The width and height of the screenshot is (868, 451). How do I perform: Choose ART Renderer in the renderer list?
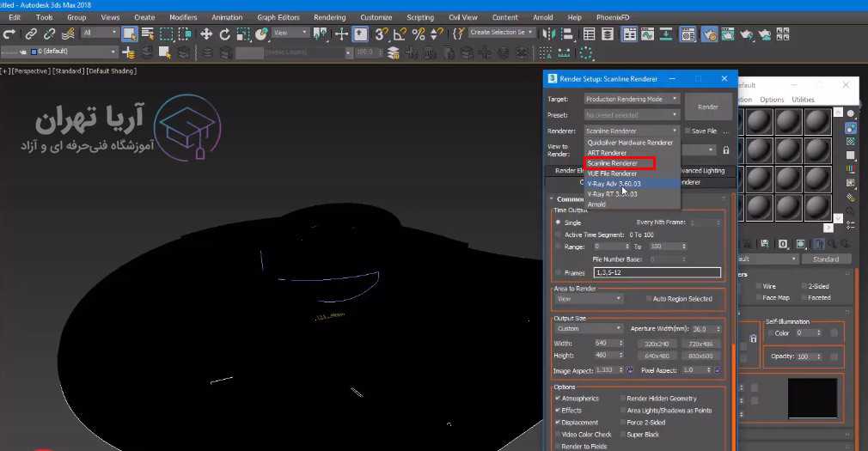pos(633,153)
